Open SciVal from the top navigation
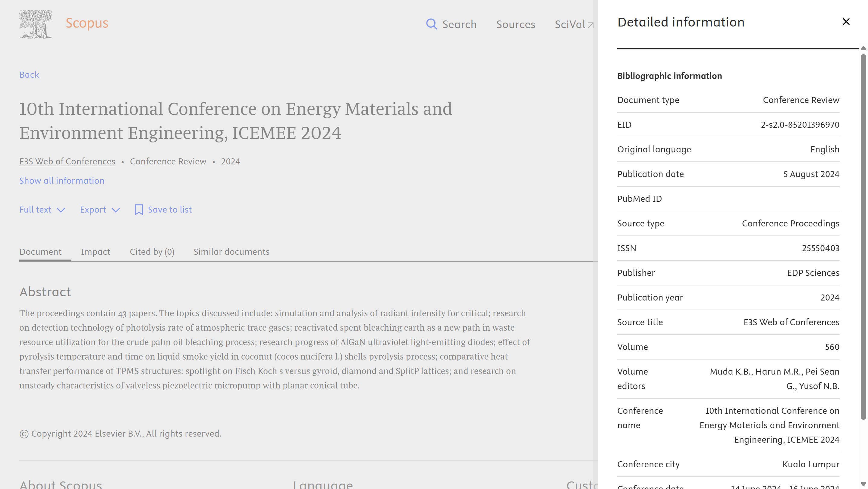The height and width of the screenshot is (489, 868). (x=574, y=24)
